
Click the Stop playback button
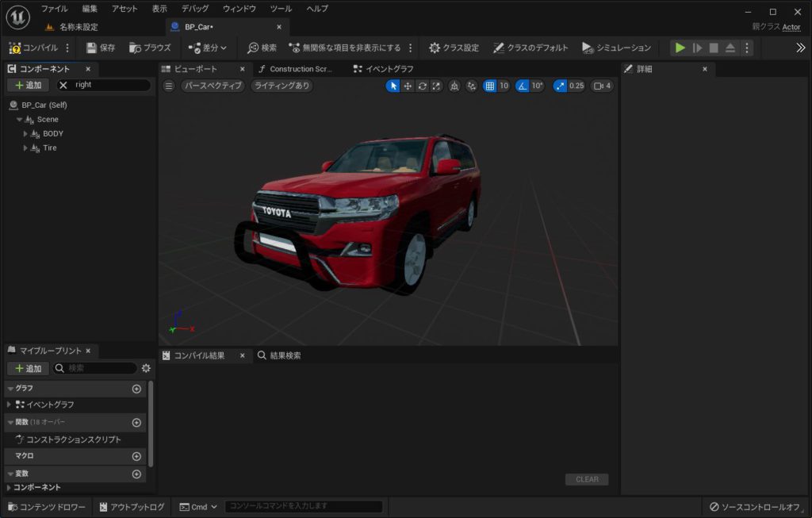click(714, 48)
